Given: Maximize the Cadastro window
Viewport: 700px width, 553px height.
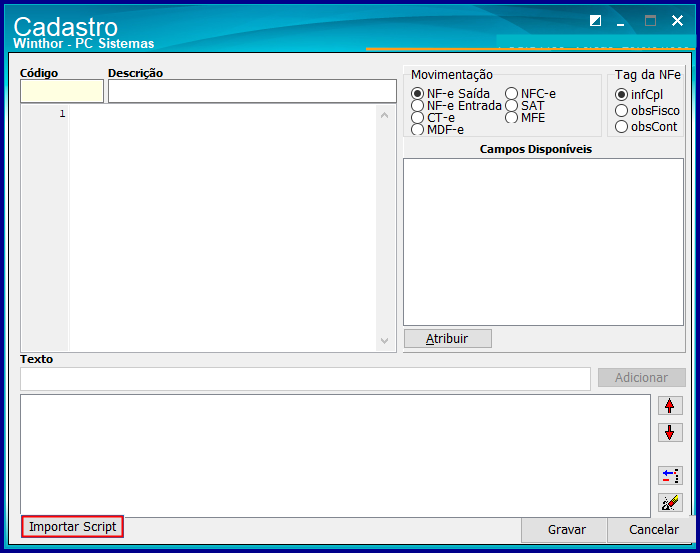Looking at the screenshot, I should point(650,21).
